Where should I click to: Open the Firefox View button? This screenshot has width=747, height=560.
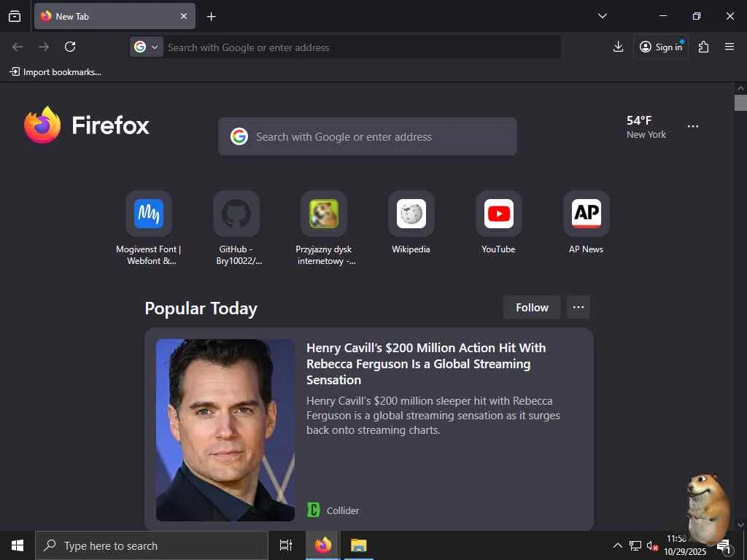(x=15, y=16)
